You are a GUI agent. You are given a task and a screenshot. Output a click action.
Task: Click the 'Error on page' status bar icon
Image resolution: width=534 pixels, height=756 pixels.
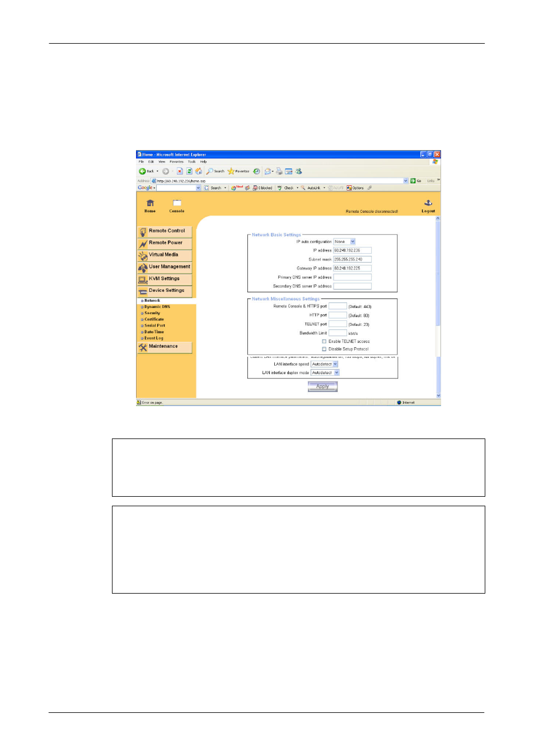(139, 403)
